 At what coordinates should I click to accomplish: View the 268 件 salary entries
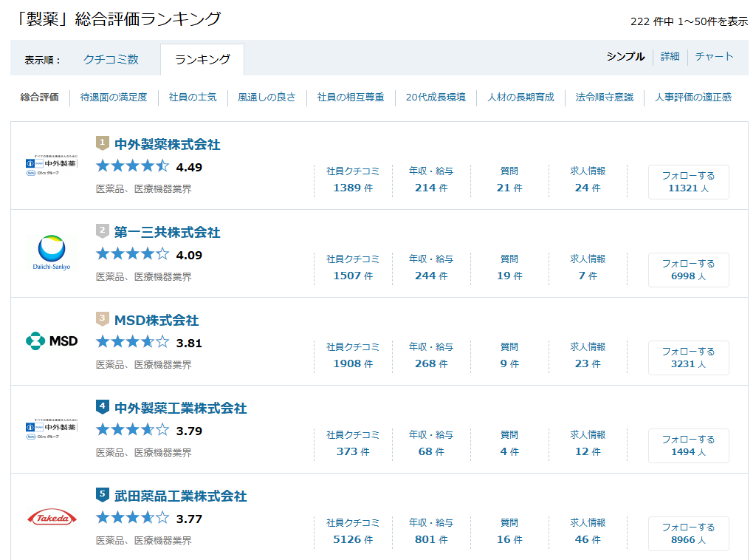click(431, 363)
